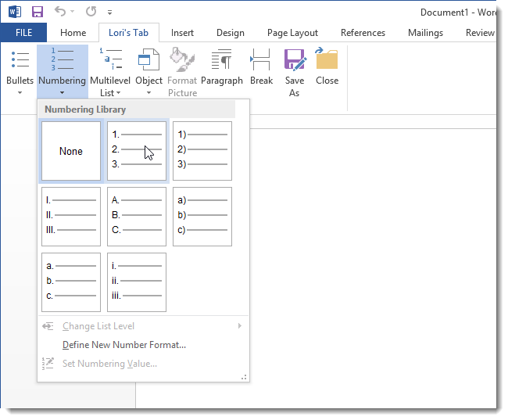Pick the Roman numeral I. II. III. format
508x420 pixels.
point(71,217)
